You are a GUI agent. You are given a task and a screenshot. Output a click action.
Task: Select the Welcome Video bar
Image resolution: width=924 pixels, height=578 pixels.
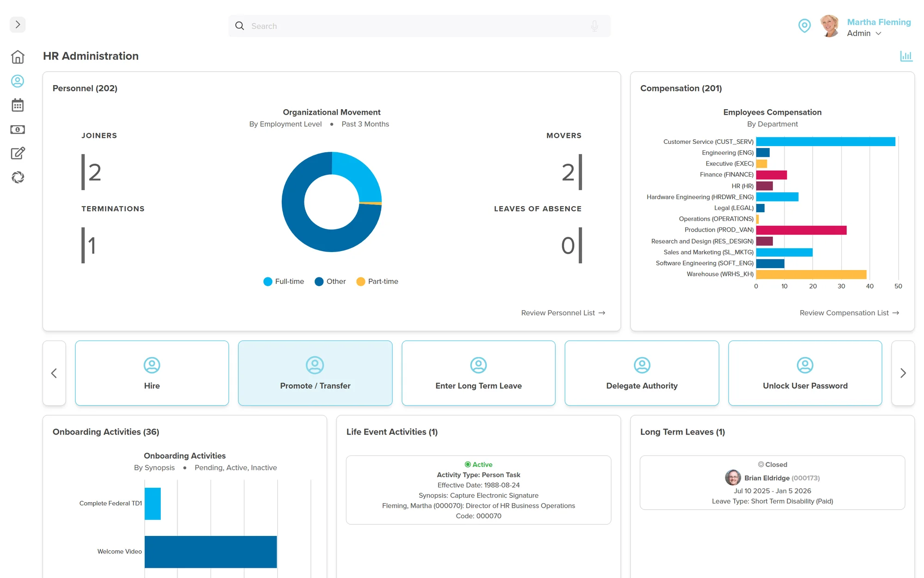pyautogui.click(x=211, y=552)
